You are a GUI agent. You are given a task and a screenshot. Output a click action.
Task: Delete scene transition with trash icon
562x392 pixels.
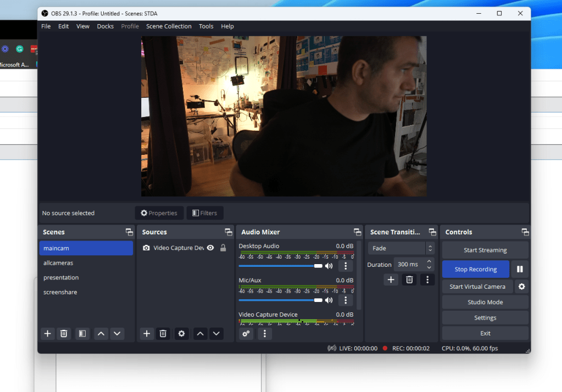coord(409,279)
